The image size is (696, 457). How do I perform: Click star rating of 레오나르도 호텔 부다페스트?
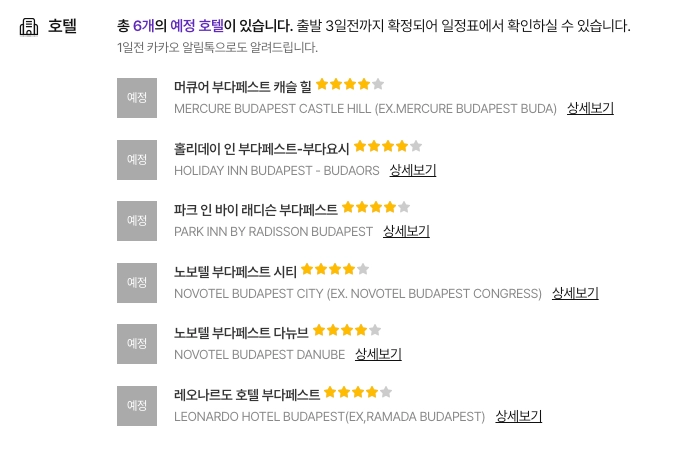tap(358, 392)
